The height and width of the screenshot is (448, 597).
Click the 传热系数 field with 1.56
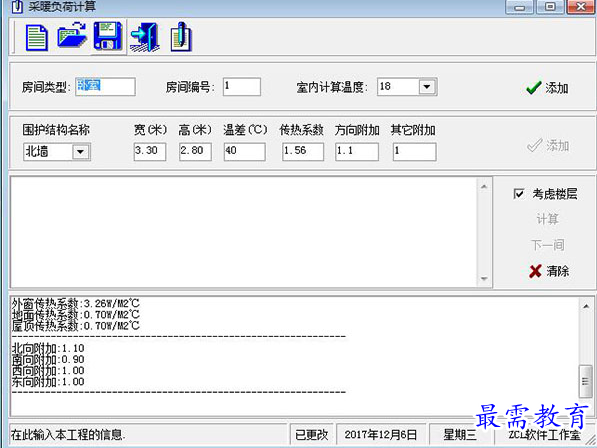(303, 151)
